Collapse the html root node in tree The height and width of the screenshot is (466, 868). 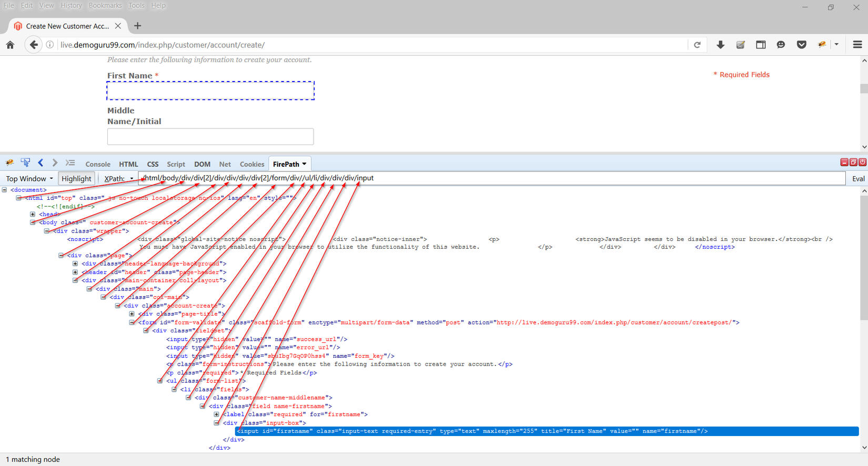pyautogui.click(x=18, y=198)
